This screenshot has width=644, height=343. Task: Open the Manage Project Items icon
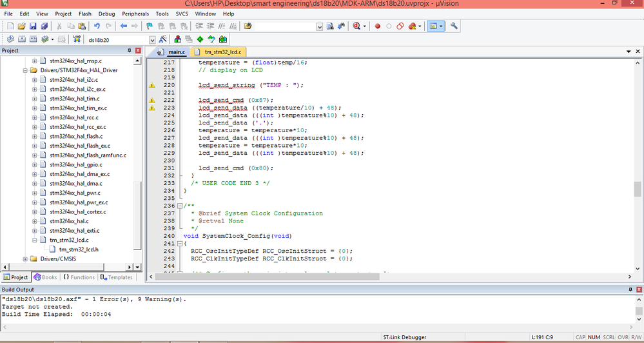click(177, 39)
